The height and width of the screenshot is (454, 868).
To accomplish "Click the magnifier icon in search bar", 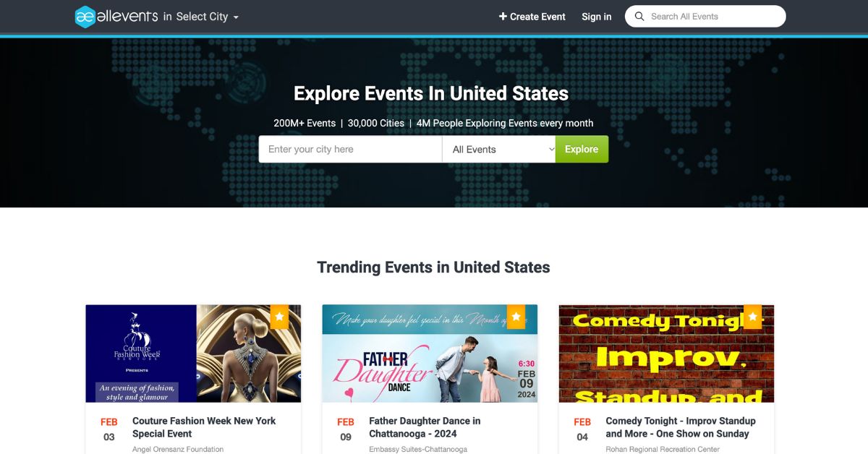I will point(639,17).
